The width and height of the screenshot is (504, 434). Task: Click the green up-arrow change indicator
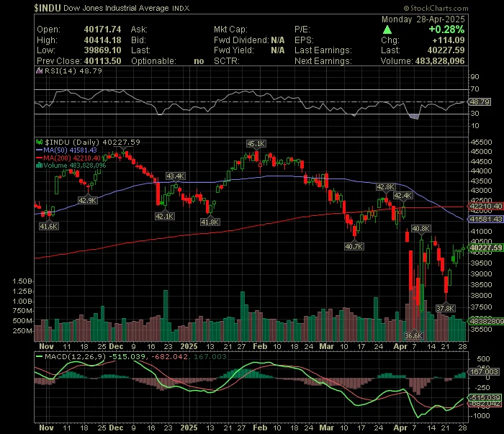[x=387, y=30]
